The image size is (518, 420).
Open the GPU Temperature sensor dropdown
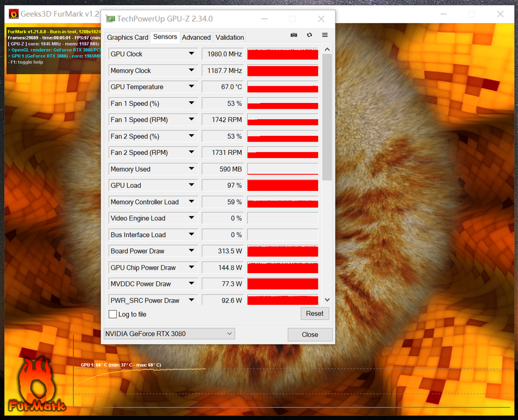191,87
